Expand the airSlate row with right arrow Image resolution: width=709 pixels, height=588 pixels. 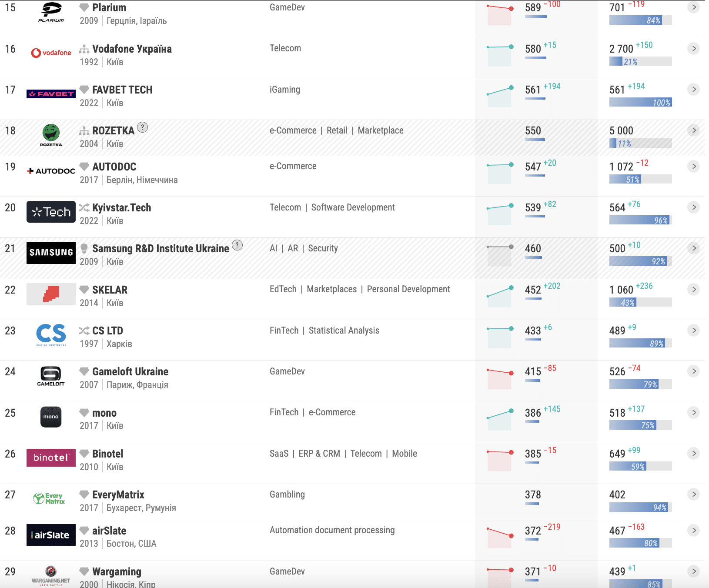[694, 530]
